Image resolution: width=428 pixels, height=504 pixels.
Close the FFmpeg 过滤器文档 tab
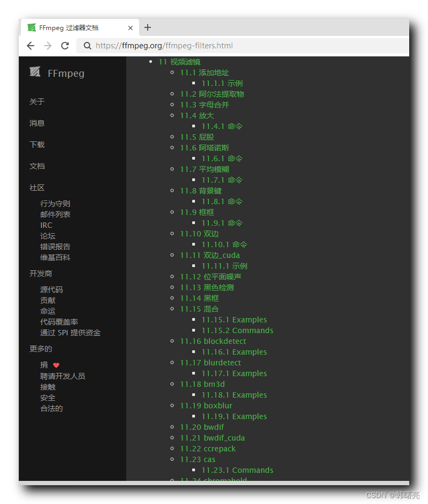point(130,28)
